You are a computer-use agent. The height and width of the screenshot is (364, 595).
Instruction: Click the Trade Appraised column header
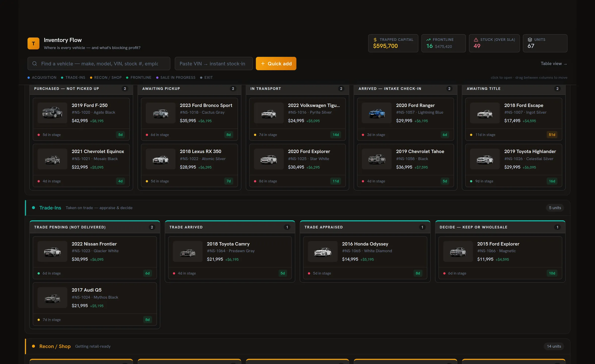[365, 227]
